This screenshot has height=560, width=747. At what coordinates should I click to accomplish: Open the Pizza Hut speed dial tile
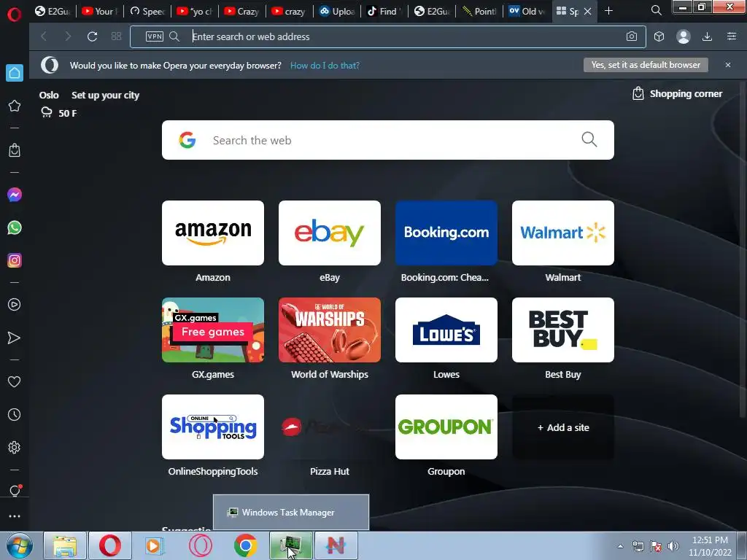[330, 427]
